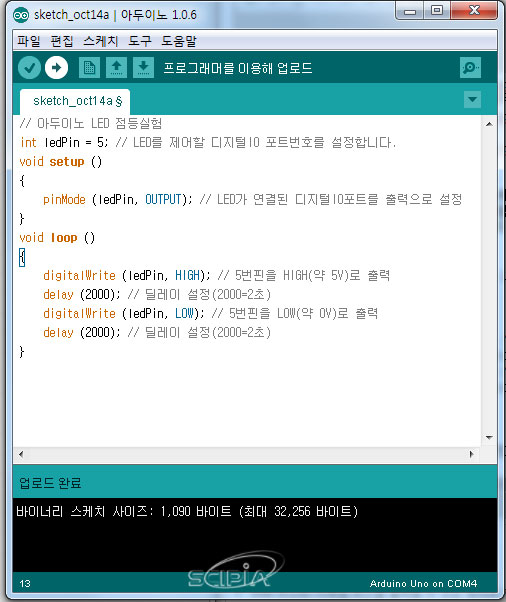Image resolution: width=506 pixels, height=602 pixels.
Task: Open the 스케치 menu
Action: [x=101, y=41]
